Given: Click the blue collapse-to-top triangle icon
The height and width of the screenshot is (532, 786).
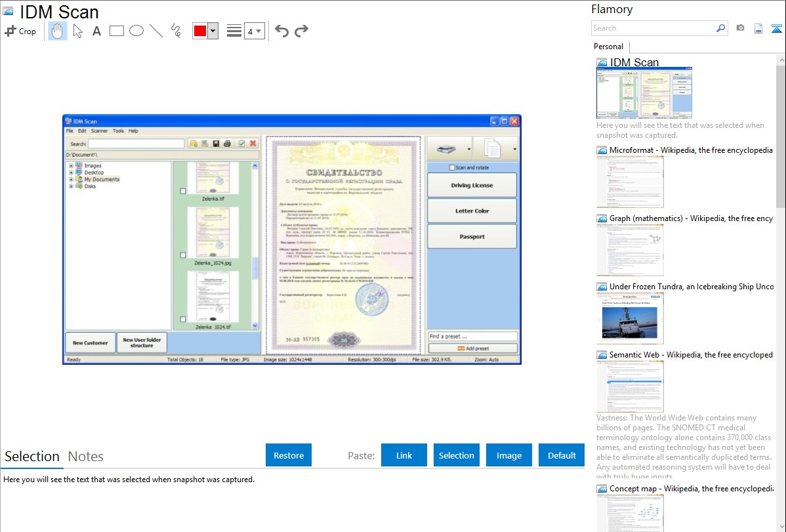Looking at the screenshot, I should point(776,28).
